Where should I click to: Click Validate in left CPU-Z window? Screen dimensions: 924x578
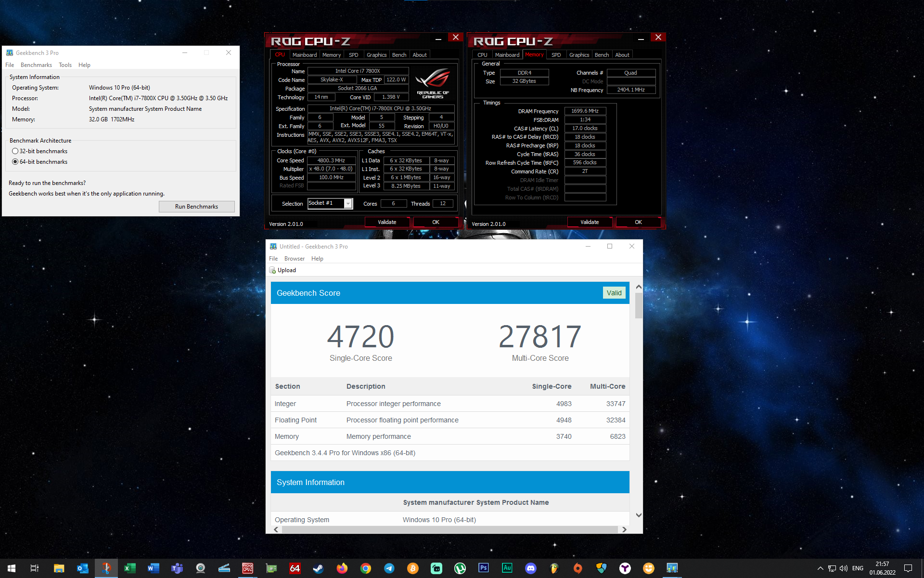[x=387, y=222]
